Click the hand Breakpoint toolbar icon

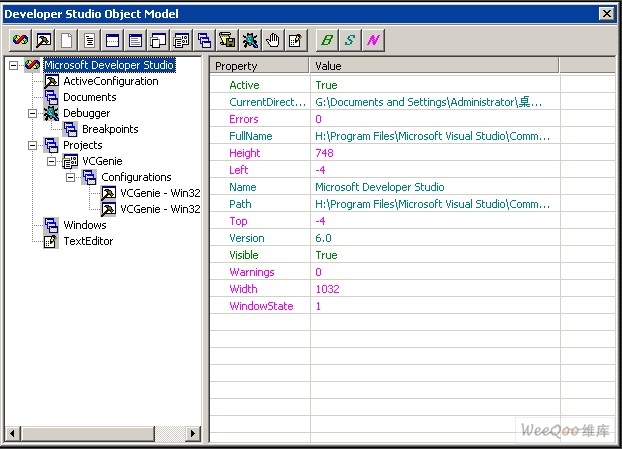[x=272, y=41]
